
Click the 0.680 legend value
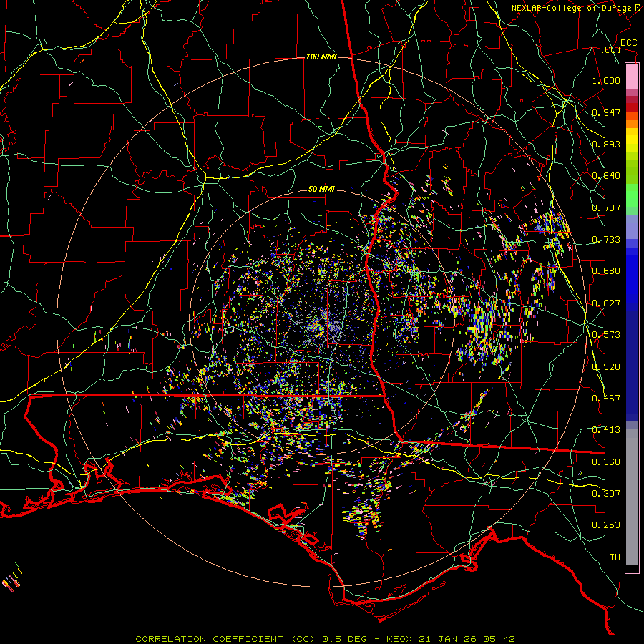click(606, 271)
